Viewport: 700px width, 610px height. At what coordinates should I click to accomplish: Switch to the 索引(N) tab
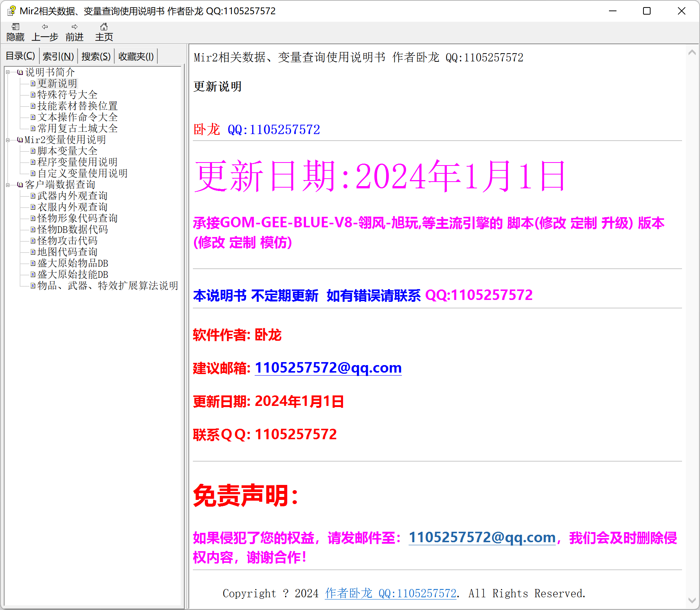point(58,57)
